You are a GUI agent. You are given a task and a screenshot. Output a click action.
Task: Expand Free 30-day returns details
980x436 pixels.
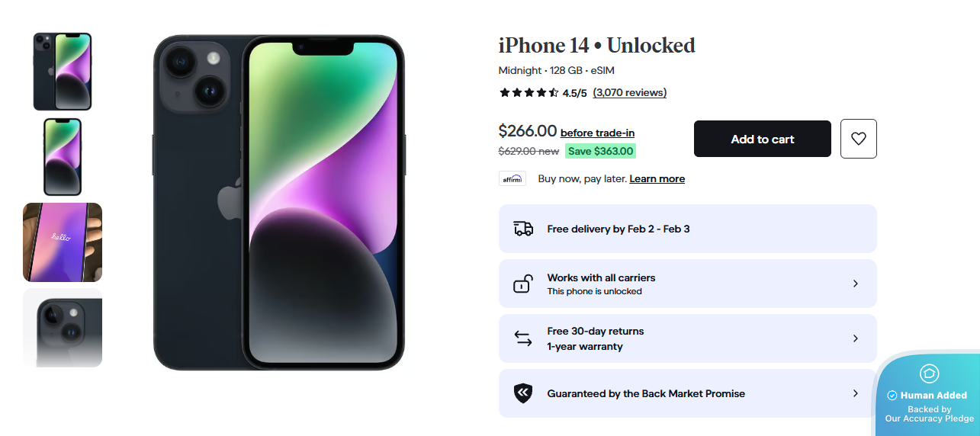tap(855, 338)
